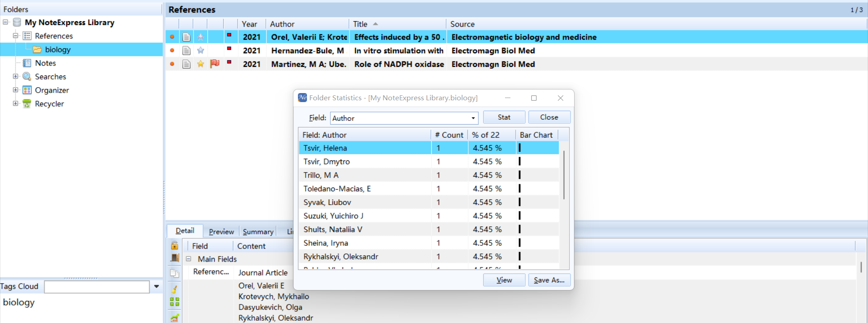Click the red flag icon on Martinez row

point(215,64)
